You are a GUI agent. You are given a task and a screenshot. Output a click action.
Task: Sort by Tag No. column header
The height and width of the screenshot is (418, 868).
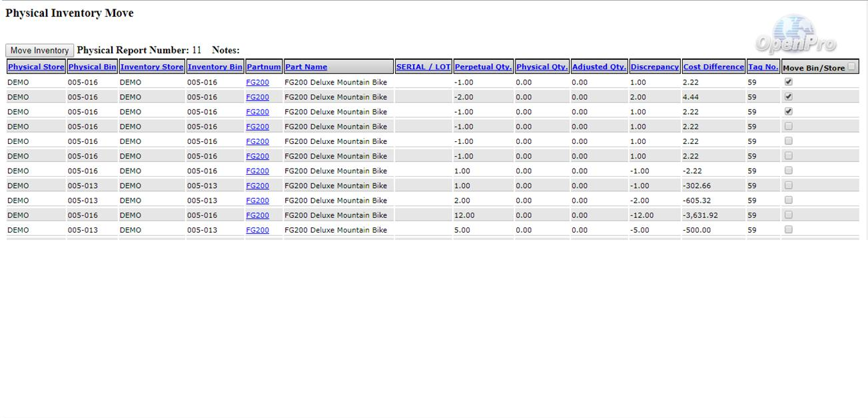763,67
